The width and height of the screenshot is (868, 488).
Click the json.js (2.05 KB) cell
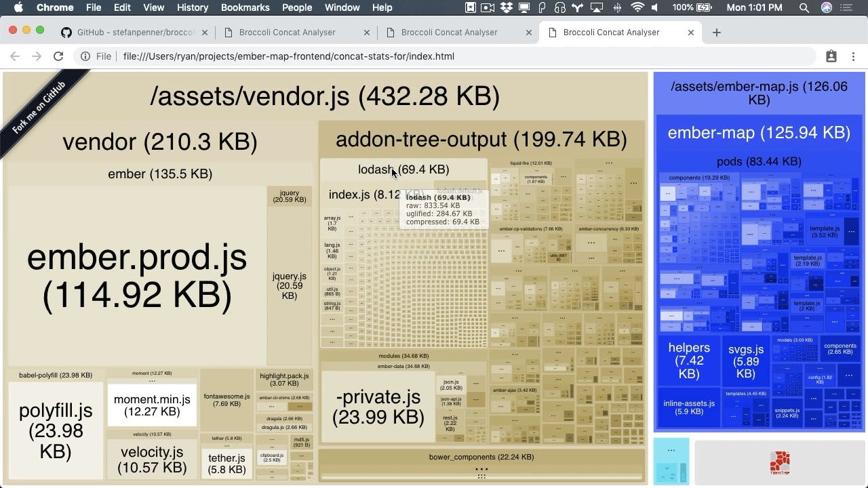click(451, 384)
